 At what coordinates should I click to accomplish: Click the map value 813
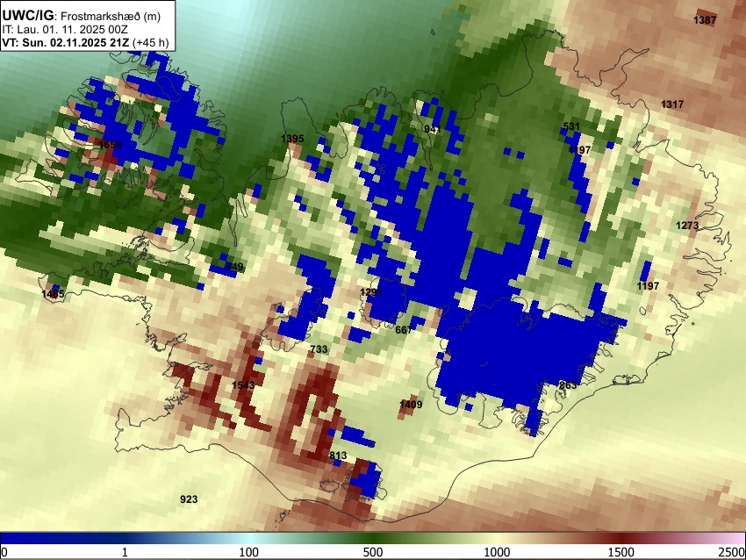[x=338, y=456]
